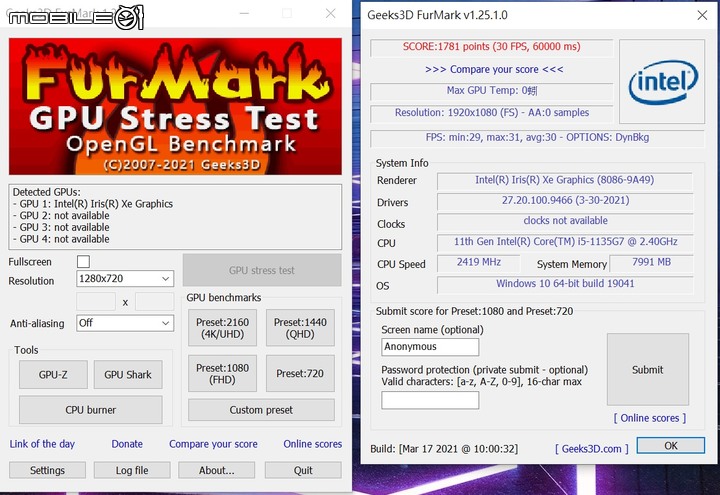Open FurMark Settings
The image size is (720, 495).
47,470
